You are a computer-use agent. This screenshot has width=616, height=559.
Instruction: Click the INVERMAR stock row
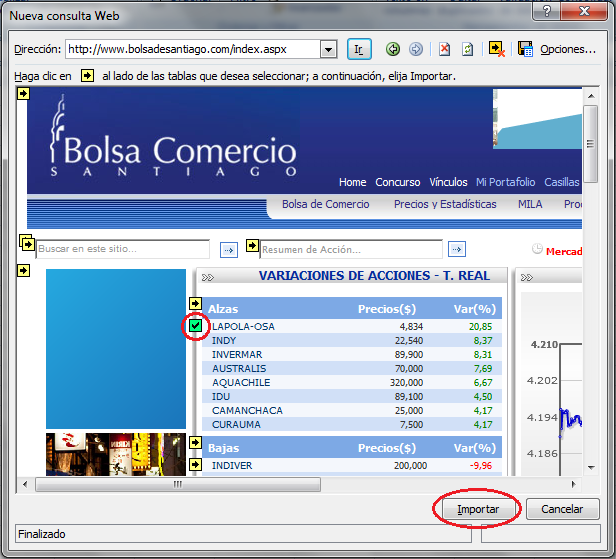click(352, 354)
